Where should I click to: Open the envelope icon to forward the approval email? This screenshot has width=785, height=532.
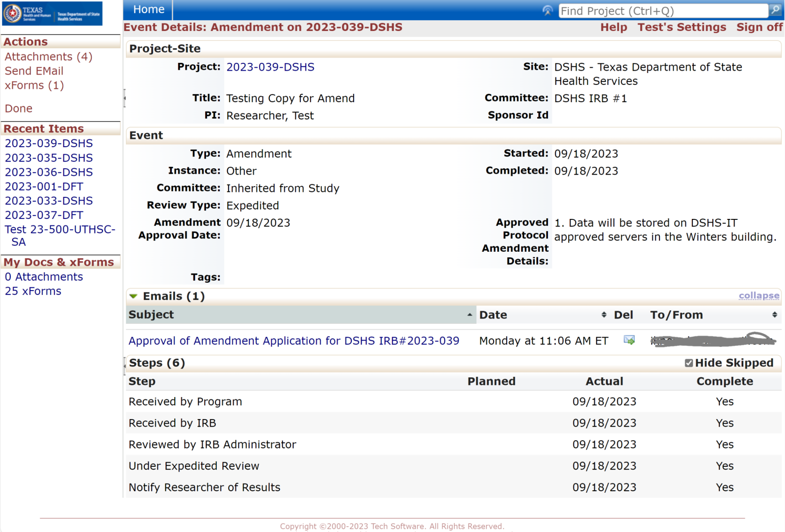[629, 340]
